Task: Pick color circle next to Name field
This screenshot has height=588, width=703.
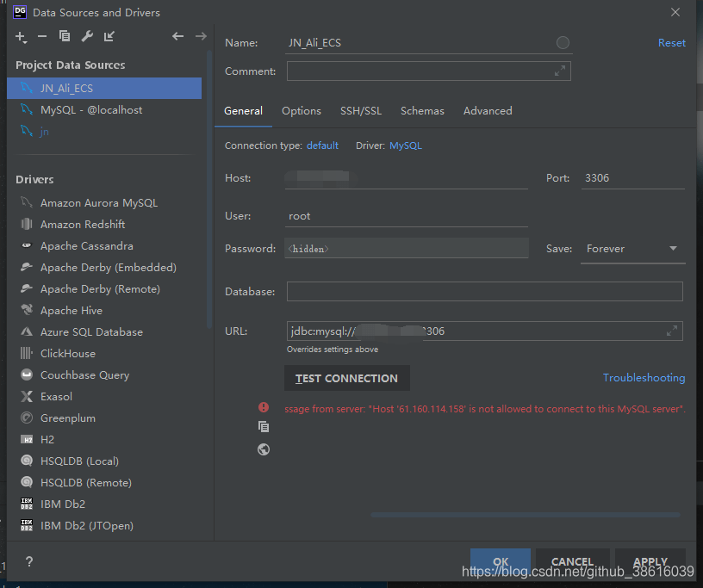Action: (563, 42)
